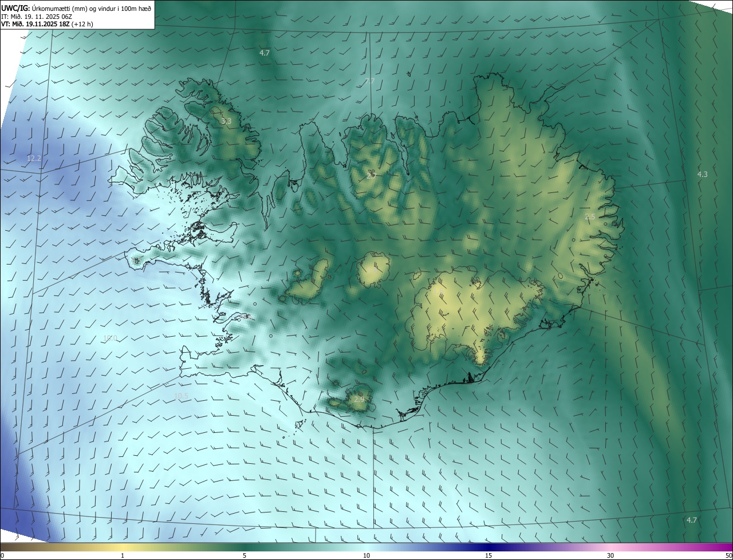Click the title line starting with UWC/IG
733x560 pixels.
coord(76,8)
